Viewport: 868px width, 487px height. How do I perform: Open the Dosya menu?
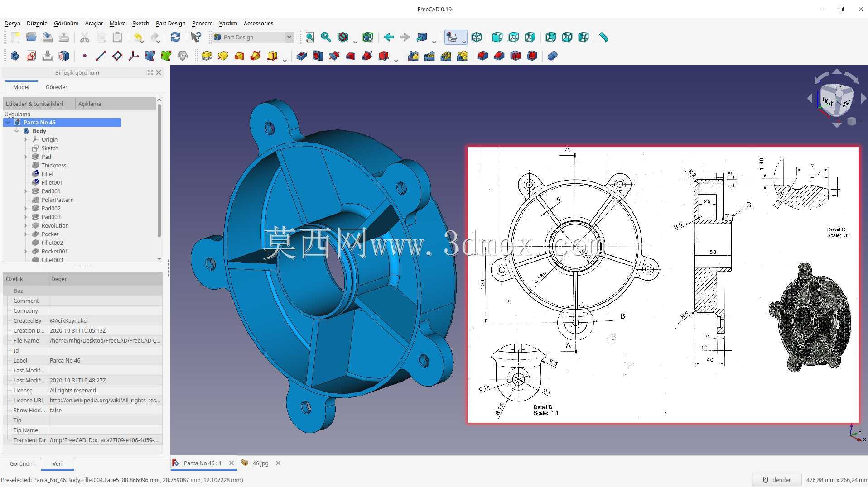click(12, 23)
